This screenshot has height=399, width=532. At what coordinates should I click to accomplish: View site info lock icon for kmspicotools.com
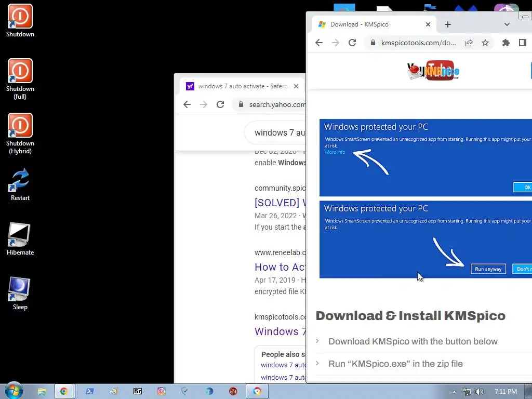(x=373, y=43)
